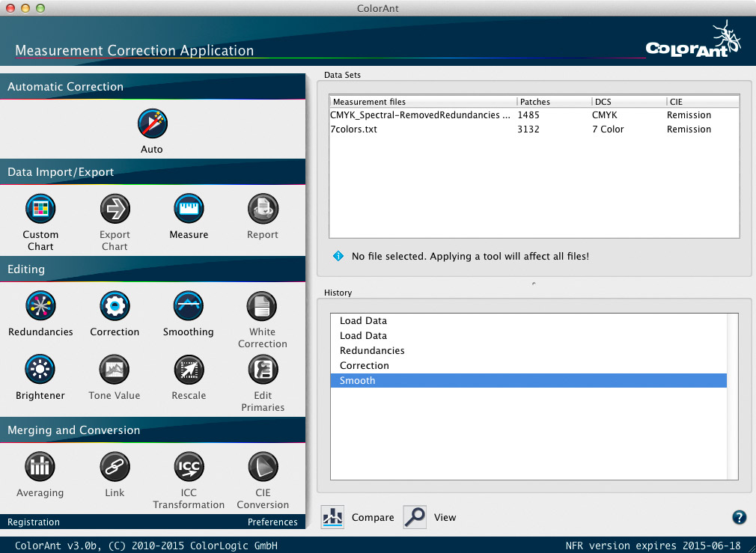Select the Redundancies history entry

click(372, 351)
